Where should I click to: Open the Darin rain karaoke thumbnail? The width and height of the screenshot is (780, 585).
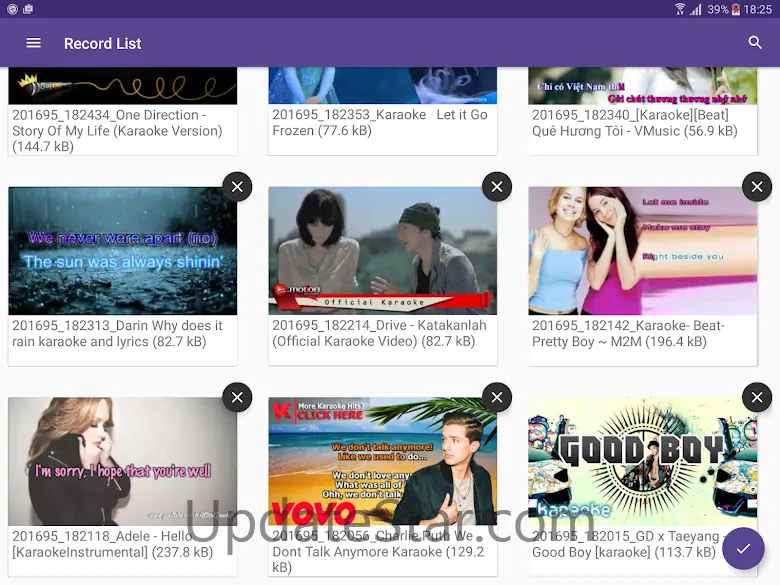pyautogui.click(x=122, y=251)
